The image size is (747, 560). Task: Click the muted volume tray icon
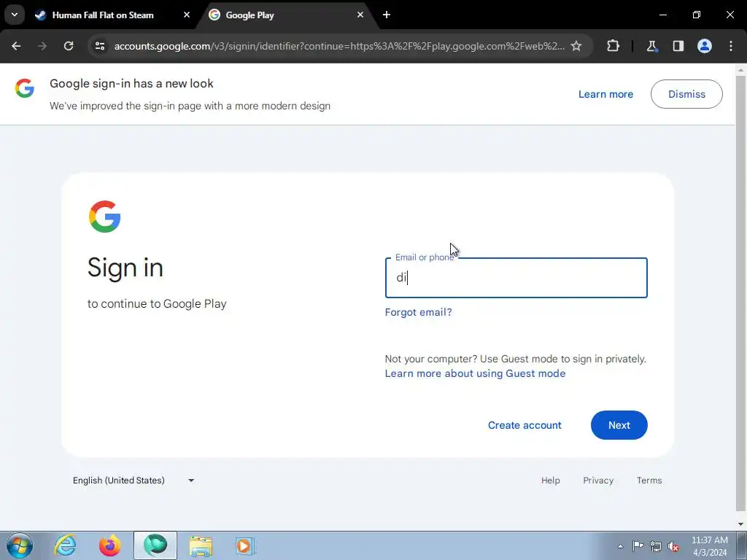[x=673, y=546]
